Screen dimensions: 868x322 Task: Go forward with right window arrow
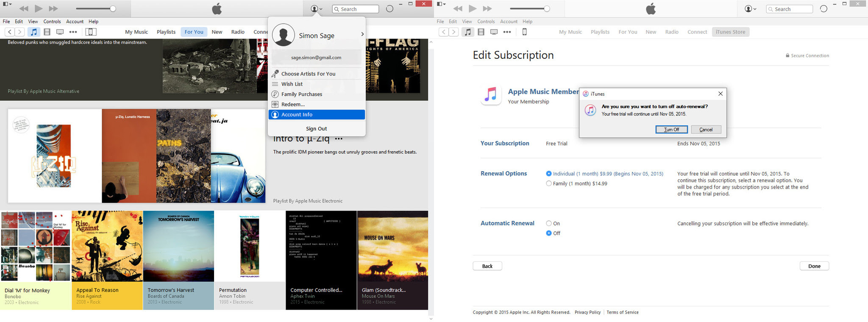[453, 32]
